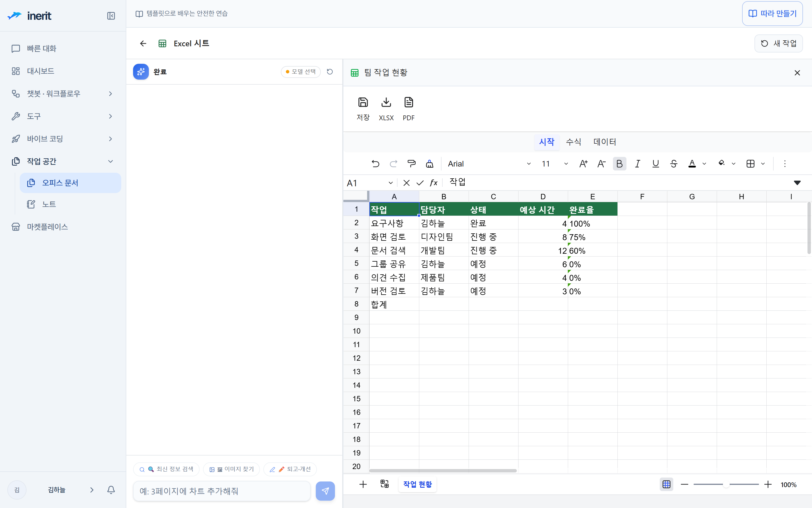
Task: Download as XLSX file
Action: 386,109
